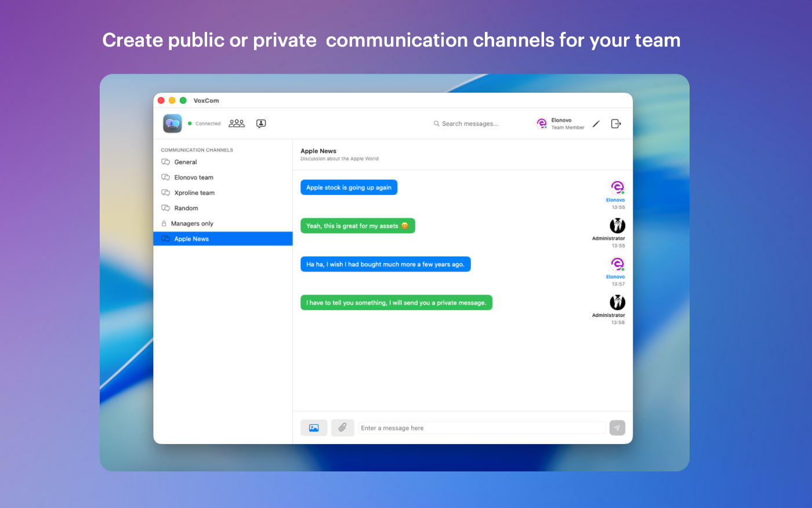812x508 pixels.
Task: Click the private message contact icon
Action: click(261, 124)
